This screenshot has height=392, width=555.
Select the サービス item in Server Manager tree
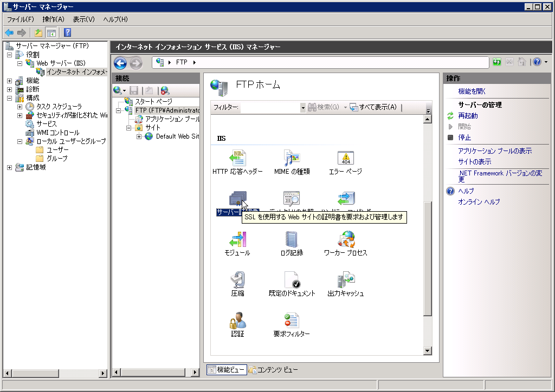[x=47, y=124]
